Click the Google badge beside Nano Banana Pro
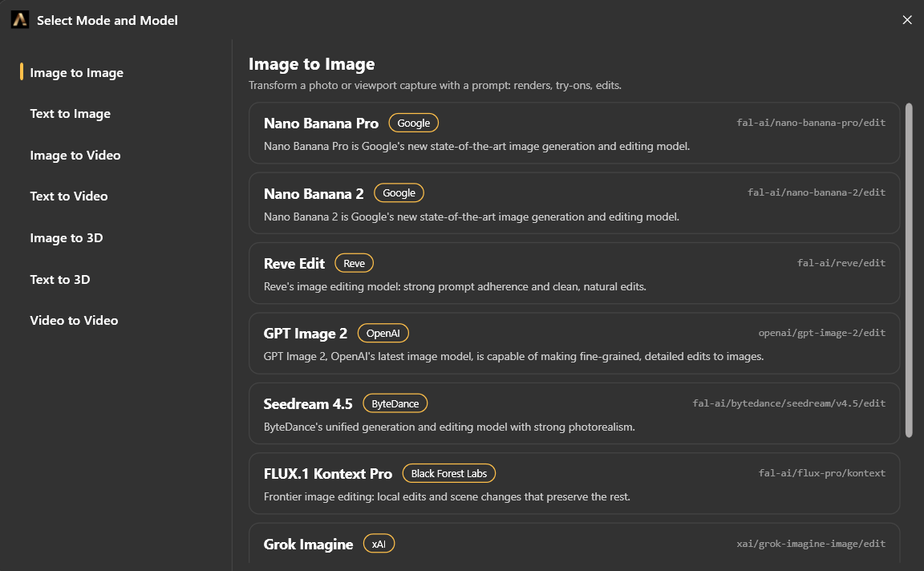The width and height of the screenshot is (924, 571). (414, 124)
